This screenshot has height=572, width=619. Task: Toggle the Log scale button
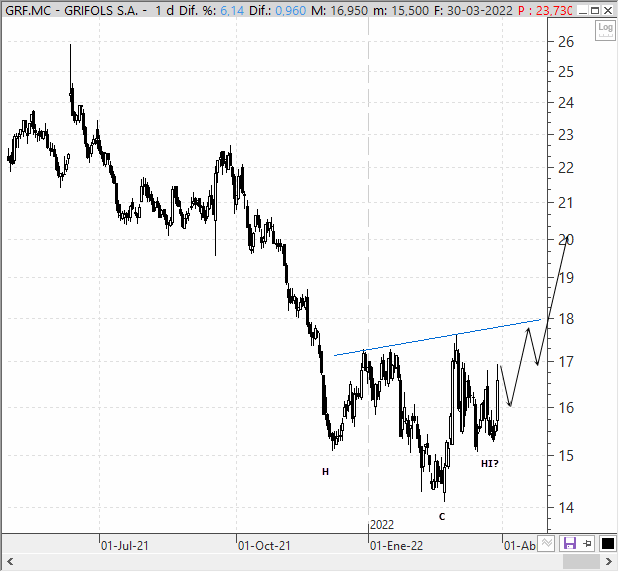point(605,30)
